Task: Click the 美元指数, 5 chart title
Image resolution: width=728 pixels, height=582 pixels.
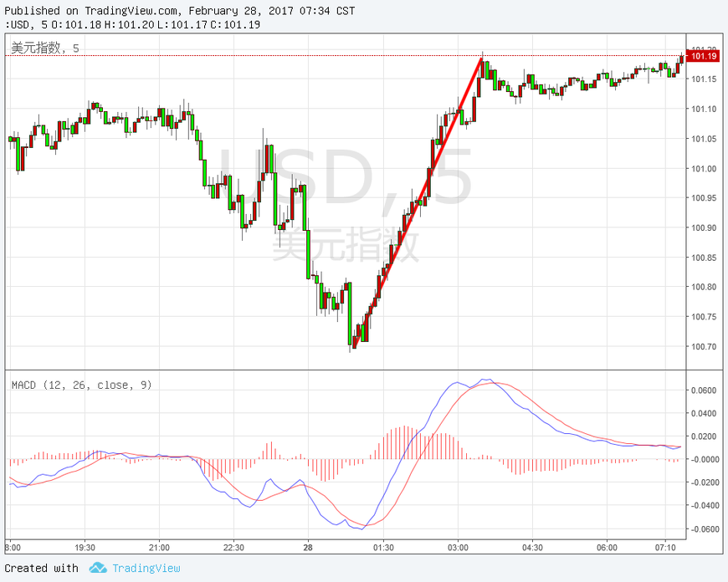Action: click(x=45, y=48)
